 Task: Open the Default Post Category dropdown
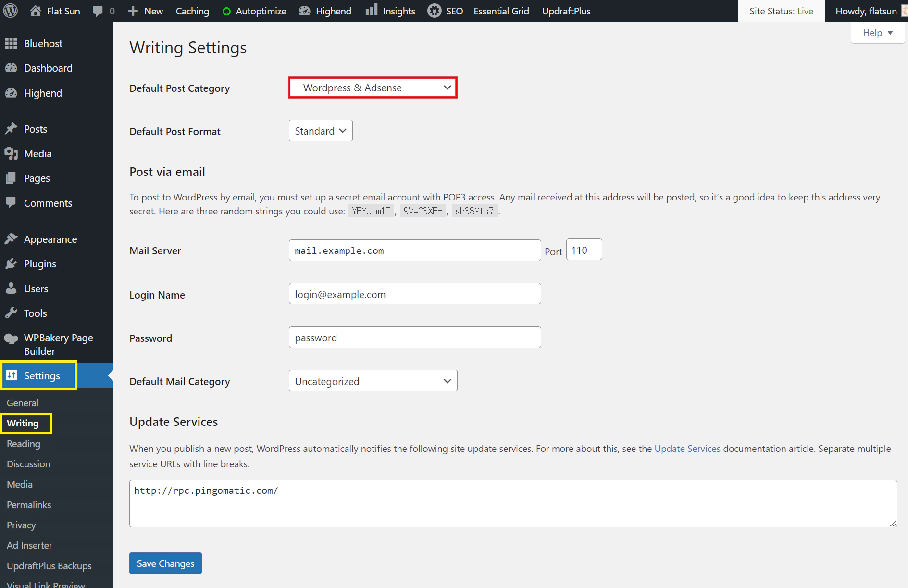pos(373,88)
